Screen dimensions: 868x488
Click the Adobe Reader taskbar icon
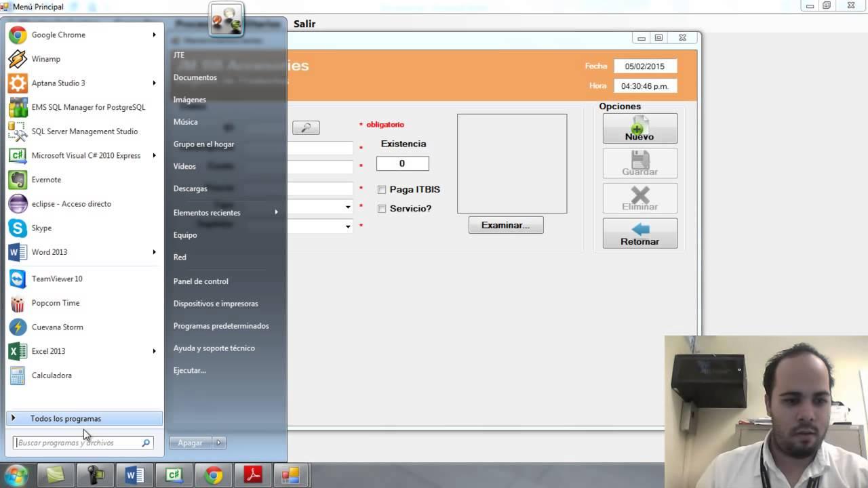pyautogui.click(x=253, y=476)
